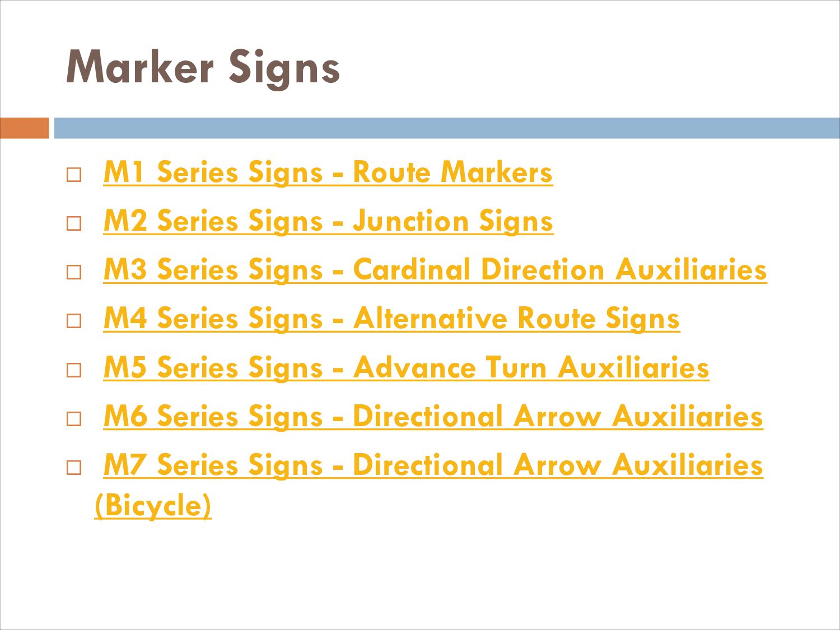This screenshot has width=840, height=630.
Task: Open the M2 Series Junction Signs link
Action: click(328, 221)
